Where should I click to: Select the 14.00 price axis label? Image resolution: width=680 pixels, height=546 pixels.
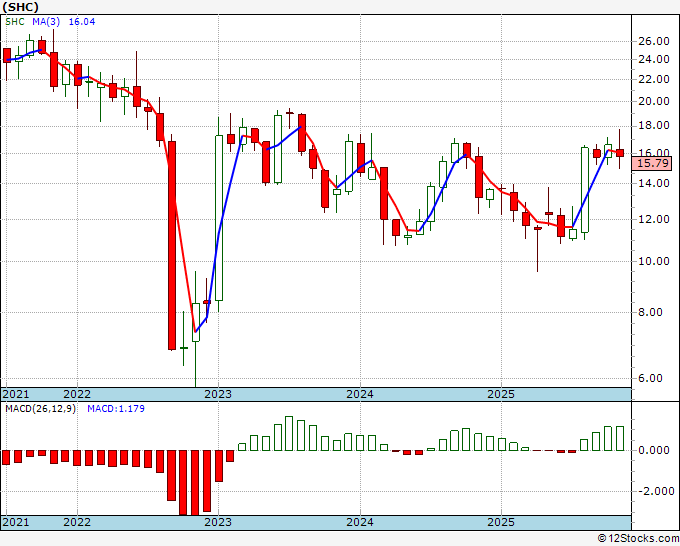[x=654, y=183]
